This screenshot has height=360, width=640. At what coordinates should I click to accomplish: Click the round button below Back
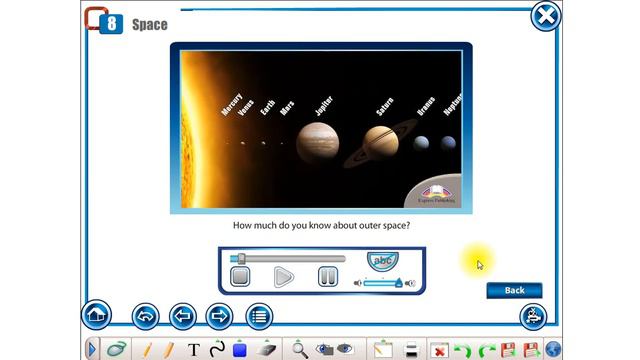(x=533, y=316)
